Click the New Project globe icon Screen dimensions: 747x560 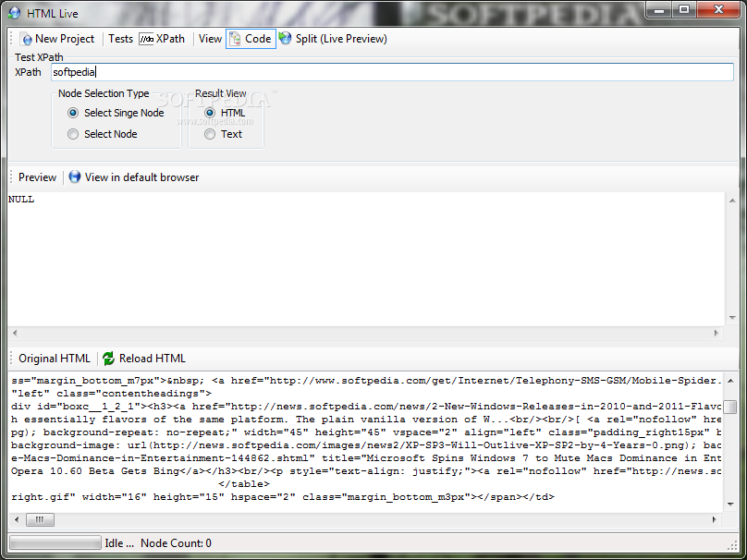(27, 39)
